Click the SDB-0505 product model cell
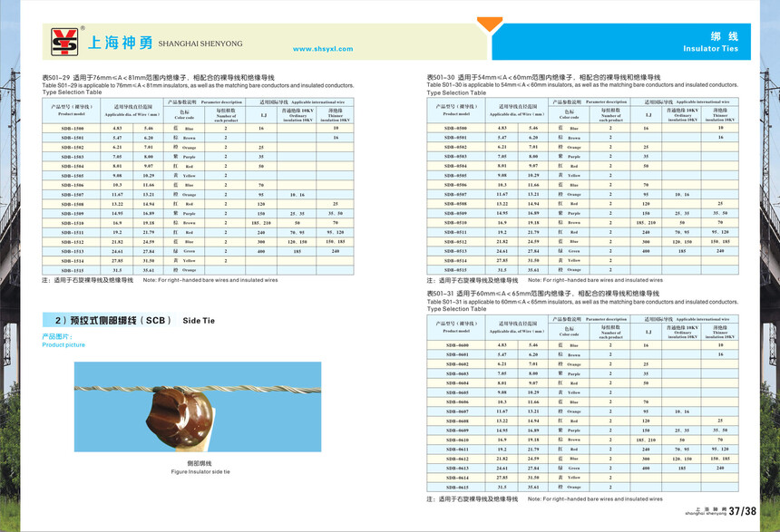The height and width of the screenshot is (532, 780). [x=456, y=175]
